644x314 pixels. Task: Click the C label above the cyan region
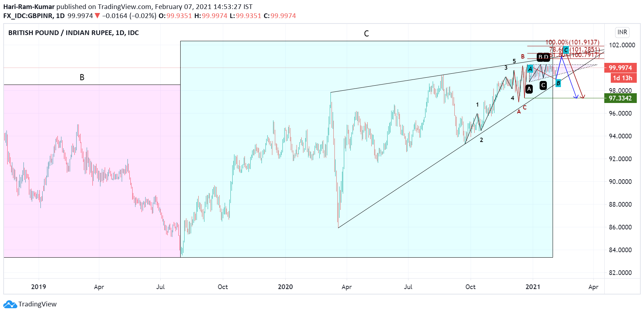click(x=366, y=34)
